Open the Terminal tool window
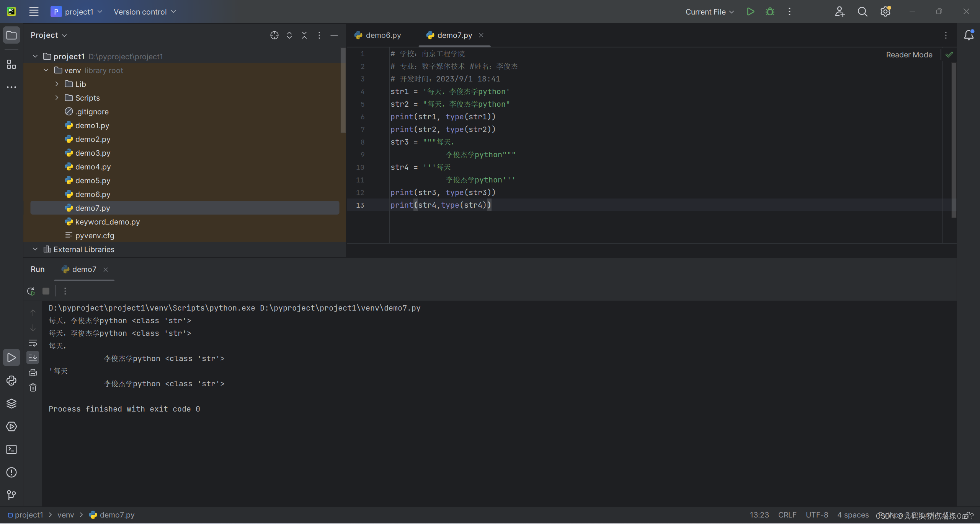The height and width of the screenshot is (524, 980). point(11,449)
